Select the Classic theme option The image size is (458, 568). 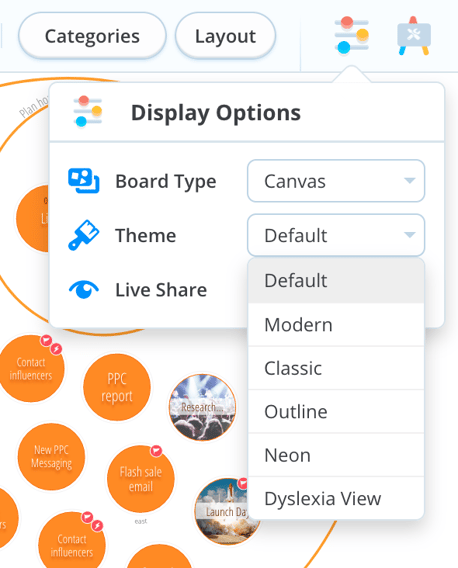[336, 368]
